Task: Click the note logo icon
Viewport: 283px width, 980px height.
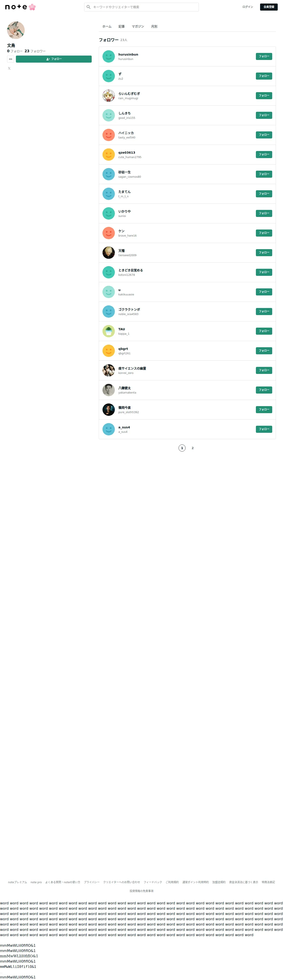Action: point(20,7)
